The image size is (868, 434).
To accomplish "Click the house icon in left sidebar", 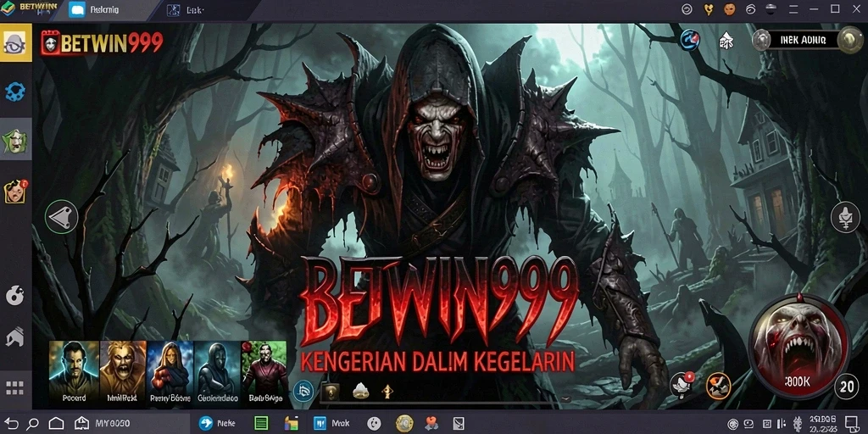I will (15, 337).
